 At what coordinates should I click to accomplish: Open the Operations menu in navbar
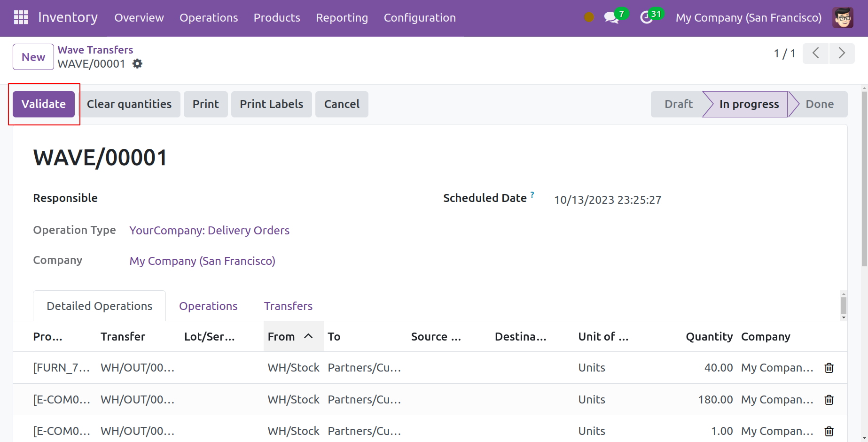coord(209,18)
